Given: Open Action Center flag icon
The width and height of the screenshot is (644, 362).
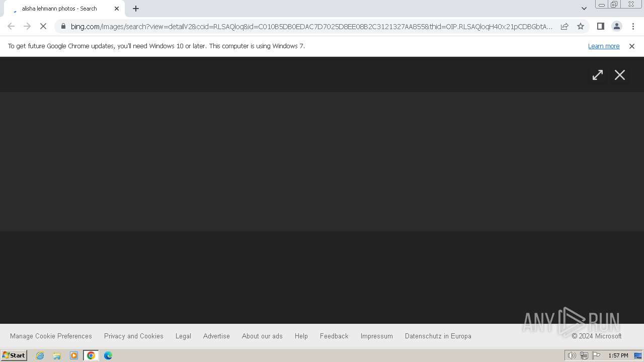Looking at the screenshot, I should [596, 355].
